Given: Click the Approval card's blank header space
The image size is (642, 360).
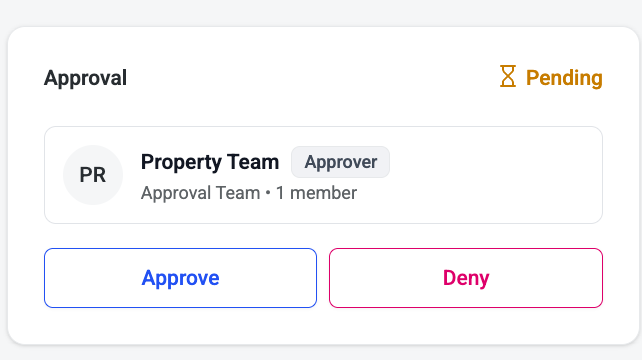Looking at the screenshot, I should coord(313,78).
